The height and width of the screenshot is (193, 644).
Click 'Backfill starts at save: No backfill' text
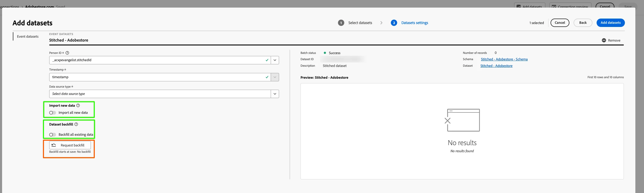(70, 152)
